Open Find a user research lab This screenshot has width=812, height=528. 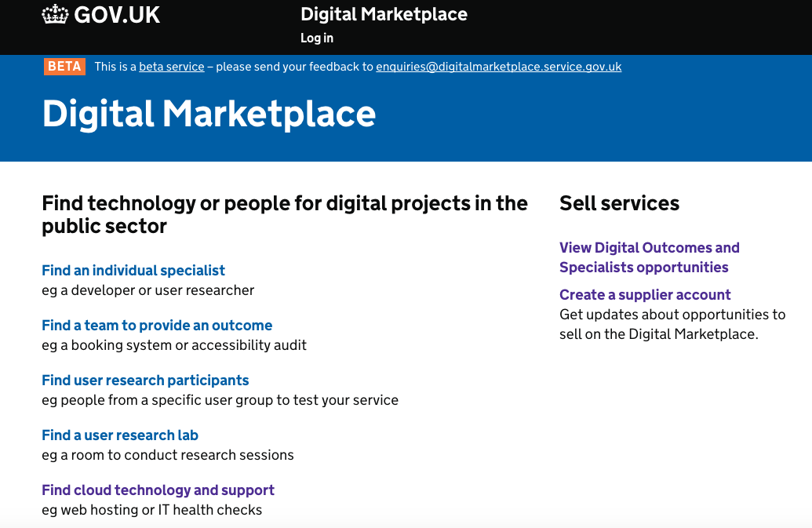click(120, 435)
